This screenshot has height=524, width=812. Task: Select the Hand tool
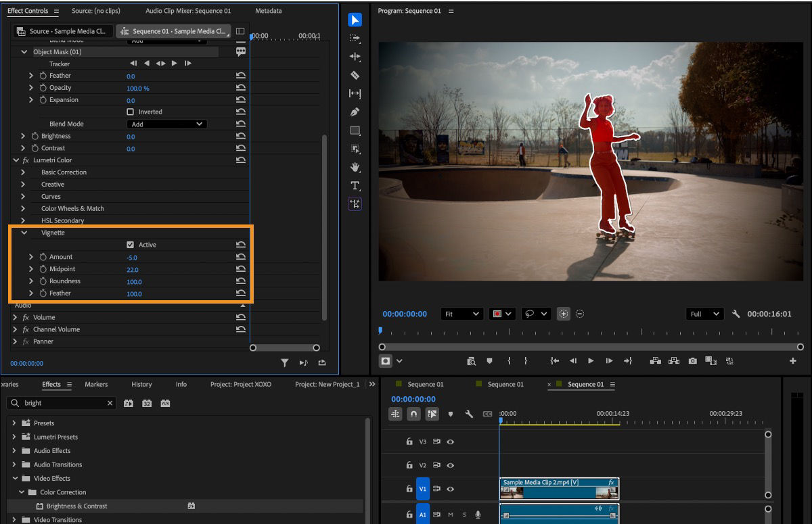coord(355,167)
